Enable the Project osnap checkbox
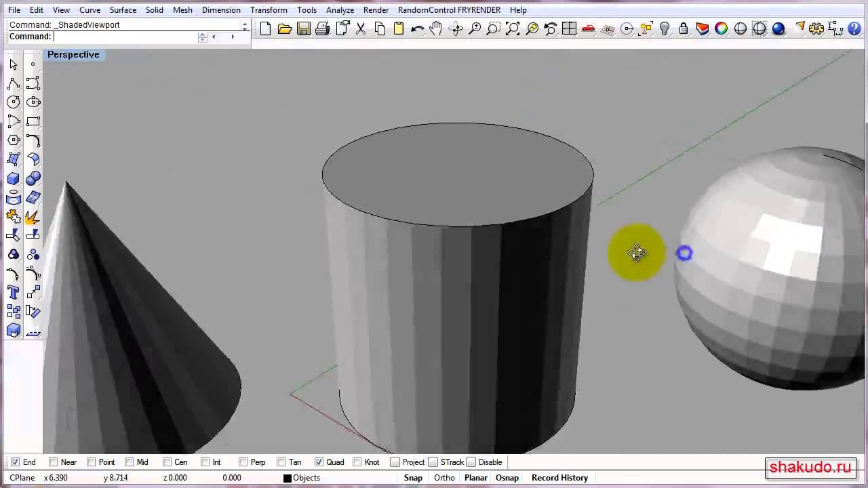Viewport: 868px width, 488px height. click(x=395, y=462)
